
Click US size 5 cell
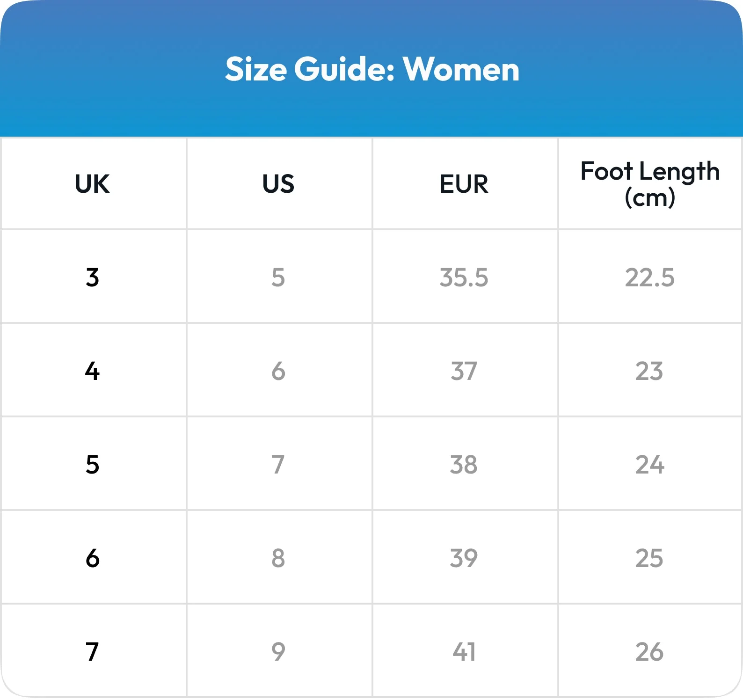pos(278,277)
